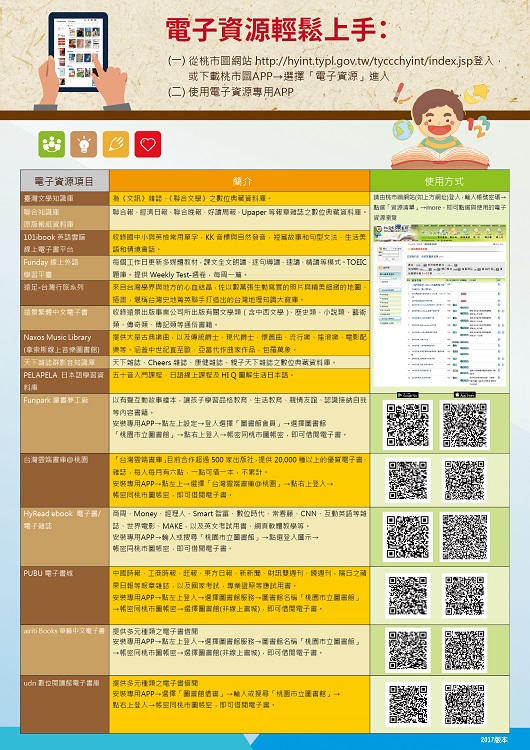
Task: Tap the tablet illustration held by hands
Action: [x=78, y=52]
